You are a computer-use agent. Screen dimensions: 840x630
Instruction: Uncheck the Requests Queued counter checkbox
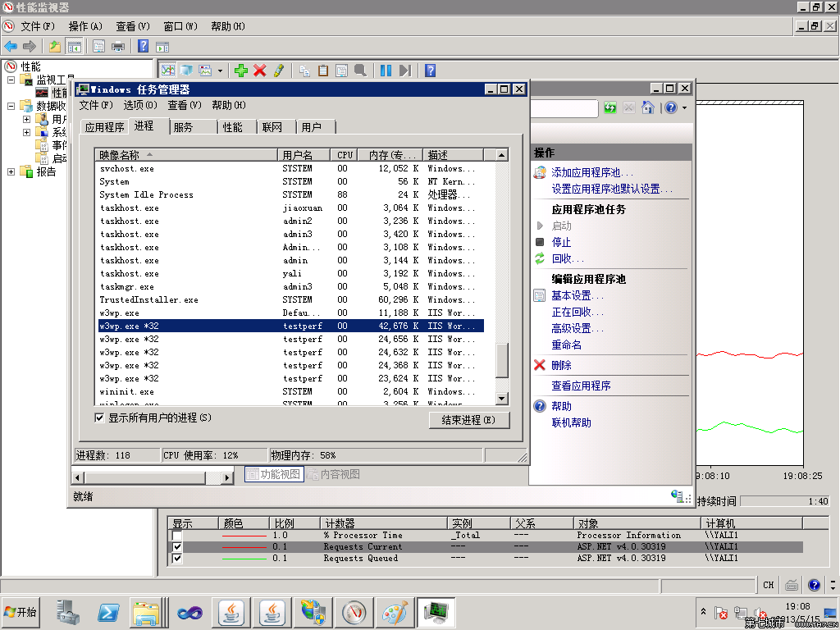(x=177, y=559)
